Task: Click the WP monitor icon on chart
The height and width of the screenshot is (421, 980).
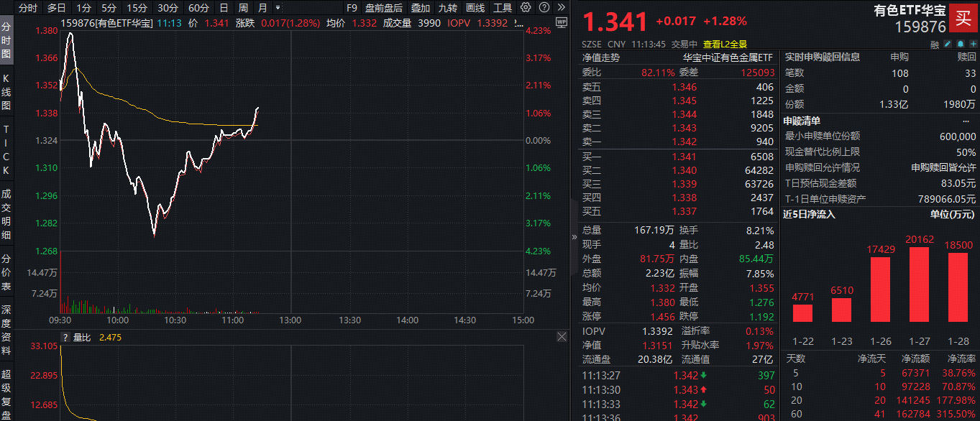Action: (561, 22)
